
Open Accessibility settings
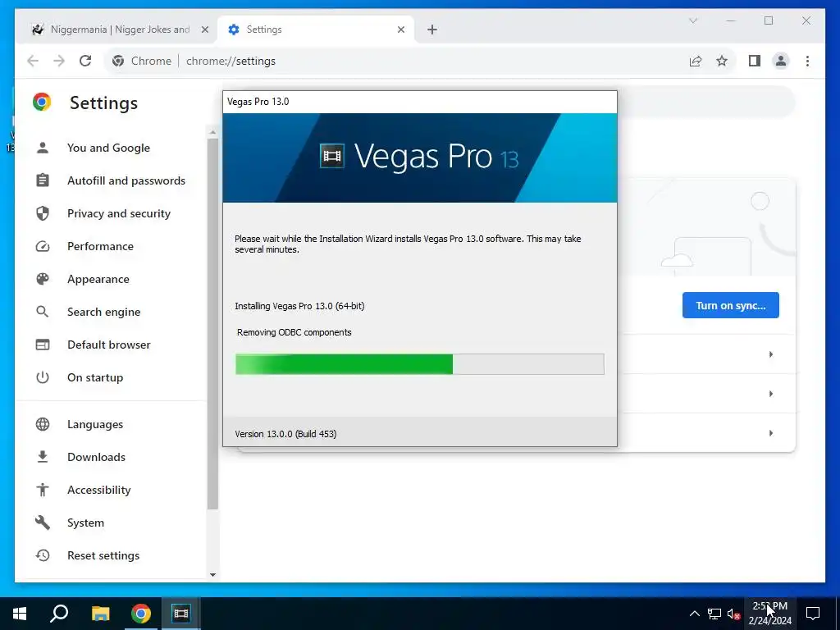(98, 490)
